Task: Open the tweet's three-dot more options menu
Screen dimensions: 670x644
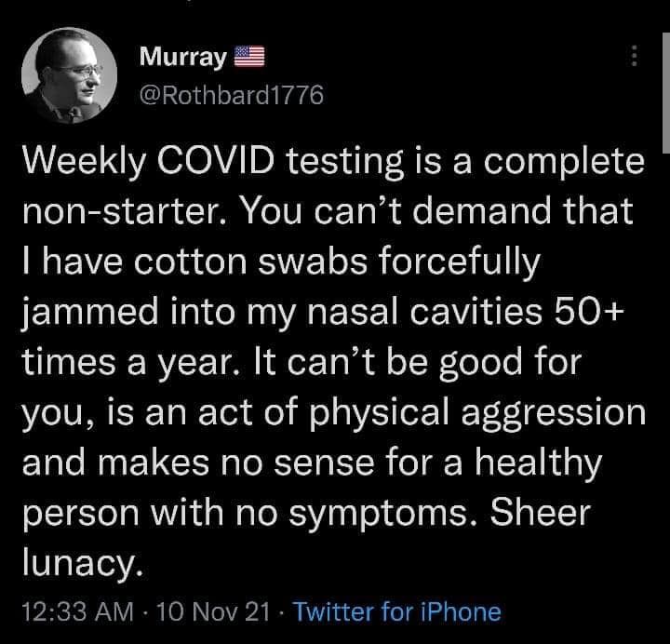Action: tap(635, 58)
